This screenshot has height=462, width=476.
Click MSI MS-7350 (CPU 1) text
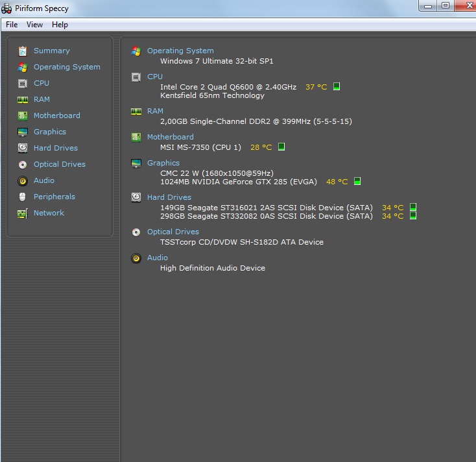pos(200,147)
